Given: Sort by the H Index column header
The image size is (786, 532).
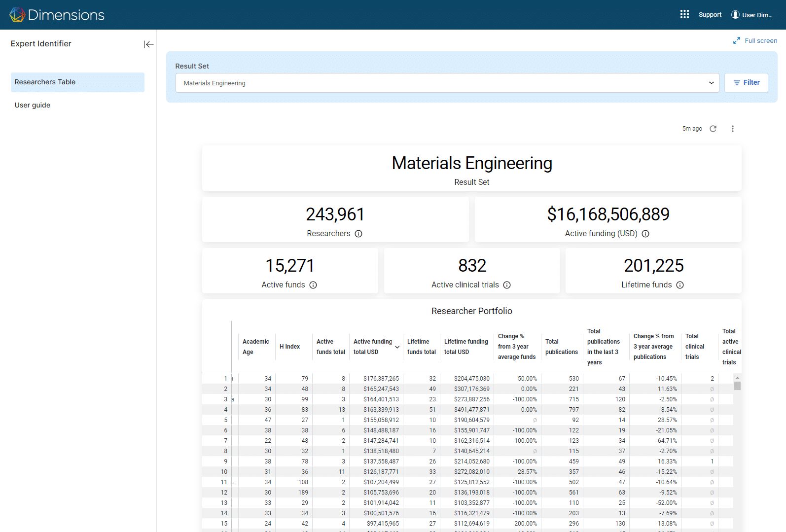Looking at the screenshot, I should pyautogui.click(x=290, y=347).
